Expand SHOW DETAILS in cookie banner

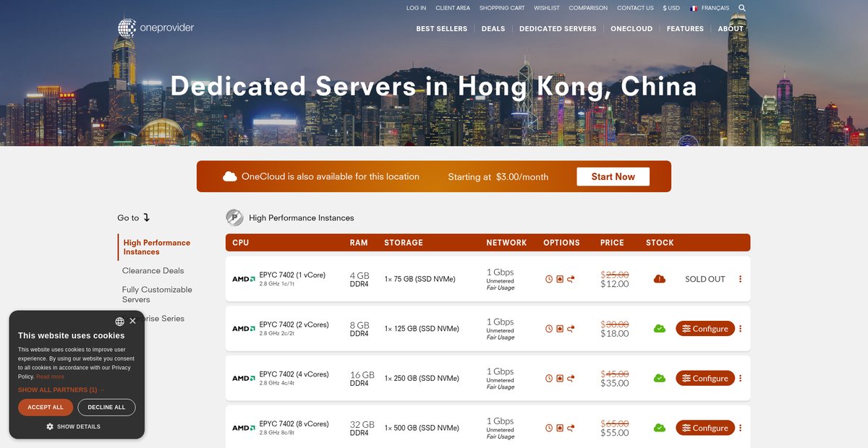pos(73,426)
